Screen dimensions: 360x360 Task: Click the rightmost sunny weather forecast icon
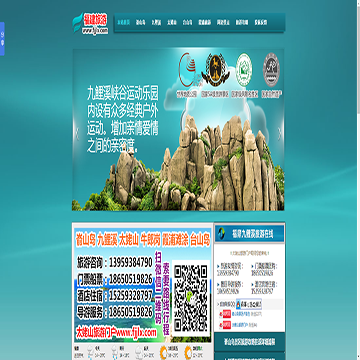(x=188, y=352)
